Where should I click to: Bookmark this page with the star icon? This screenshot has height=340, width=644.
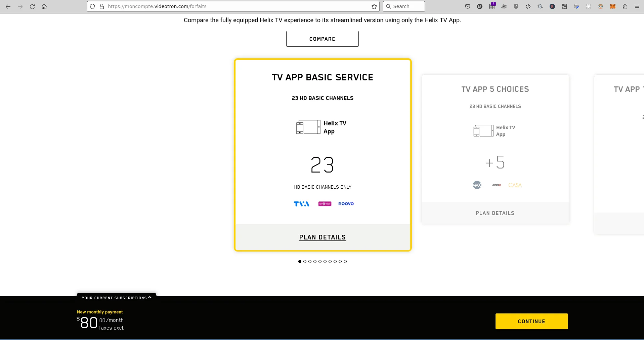coord(374,6)
